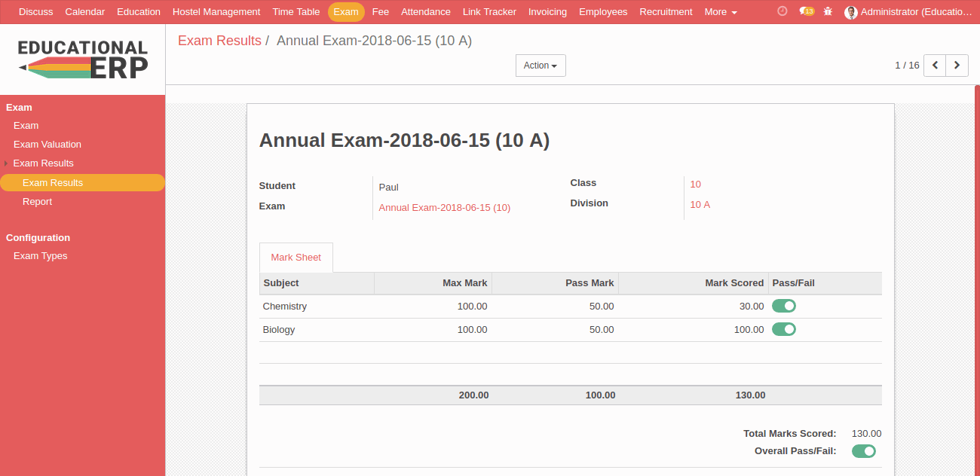Click the Educational ERP logo
980x476 pixels.
(x=83, y=59)
